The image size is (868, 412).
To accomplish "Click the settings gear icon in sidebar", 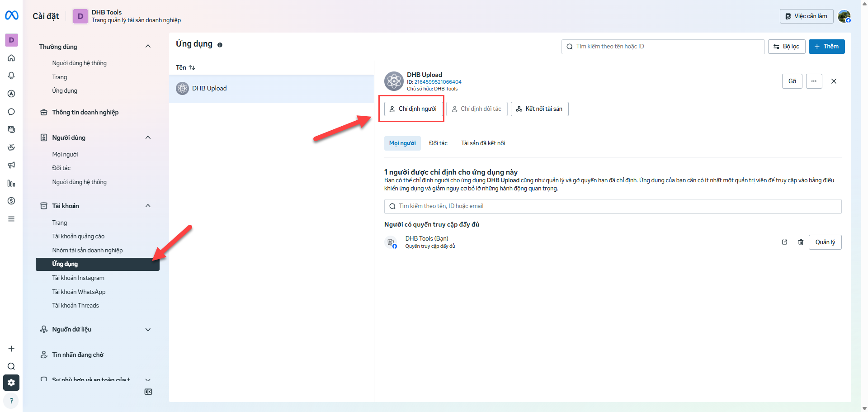I will pyautogui.click(x=11, y=383).
